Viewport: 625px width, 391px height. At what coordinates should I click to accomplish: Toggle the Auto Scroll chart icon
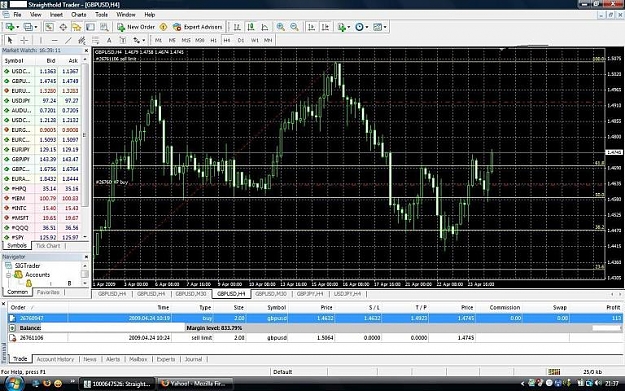click(x=312, y=27)
